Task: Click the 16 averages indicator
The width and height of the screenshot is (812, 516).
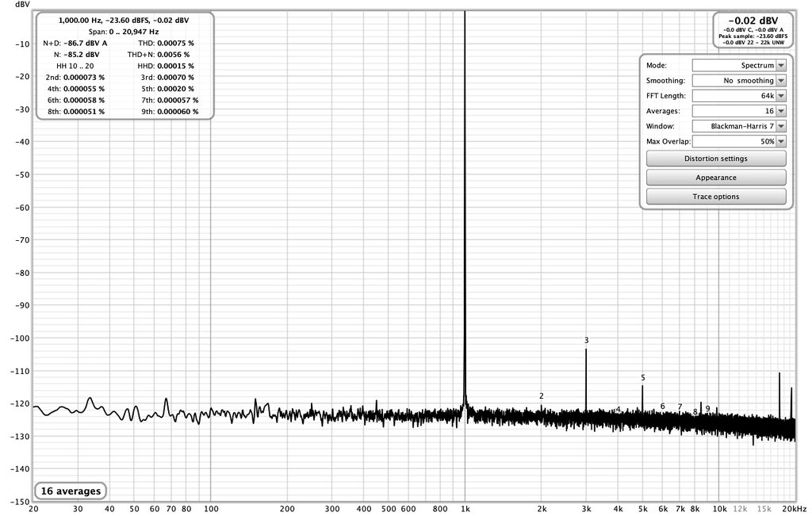Action: pyautogui.click(x=71, y=491)
